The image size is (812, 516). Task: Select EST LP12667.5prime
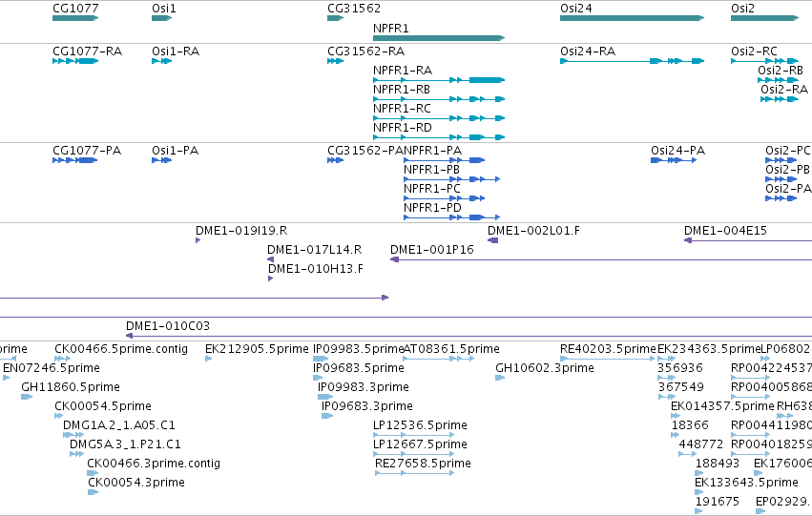point(414,454)
